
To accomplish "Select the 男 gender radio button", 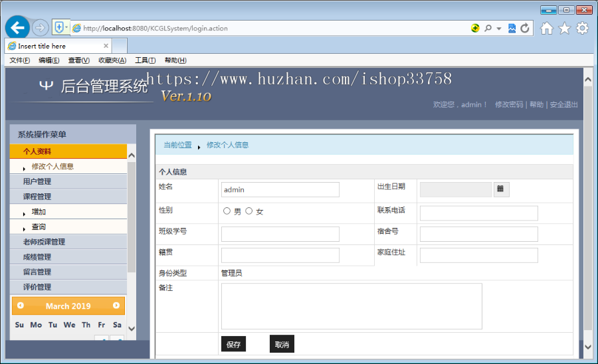I will 227,211.
